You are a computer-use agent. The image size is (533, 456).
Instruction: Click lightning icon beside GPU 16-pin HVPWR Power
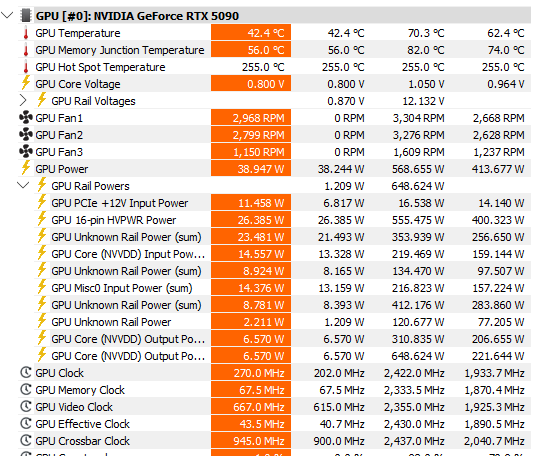42,219
